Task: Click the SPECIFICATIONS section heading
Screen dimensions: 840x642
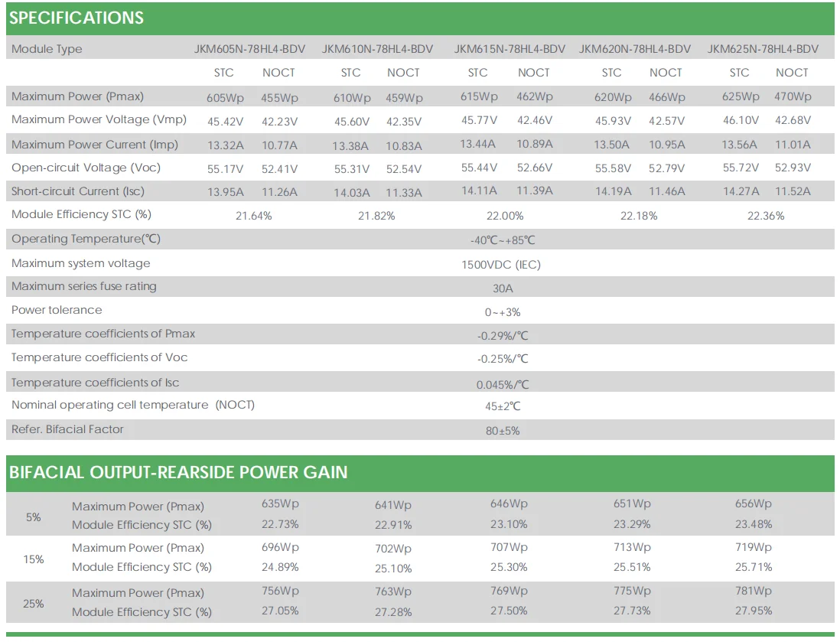Action: [77, 18]
